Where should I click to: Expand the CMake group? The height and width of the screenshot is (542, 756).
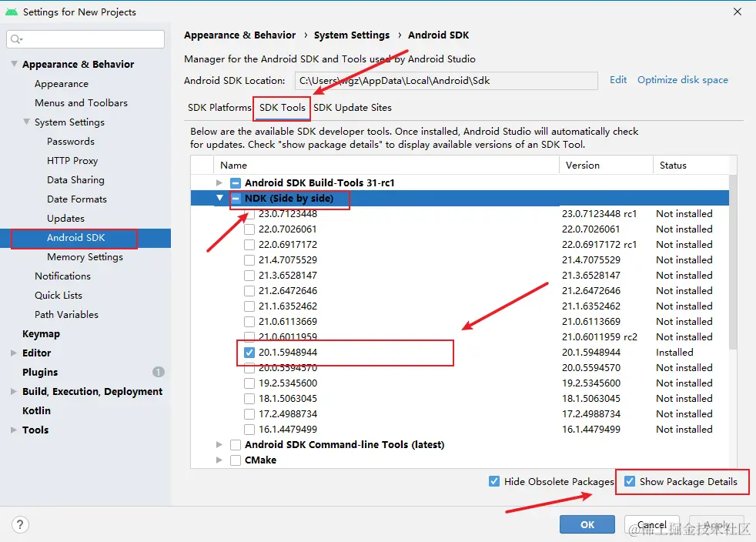(x=219, y=460)
